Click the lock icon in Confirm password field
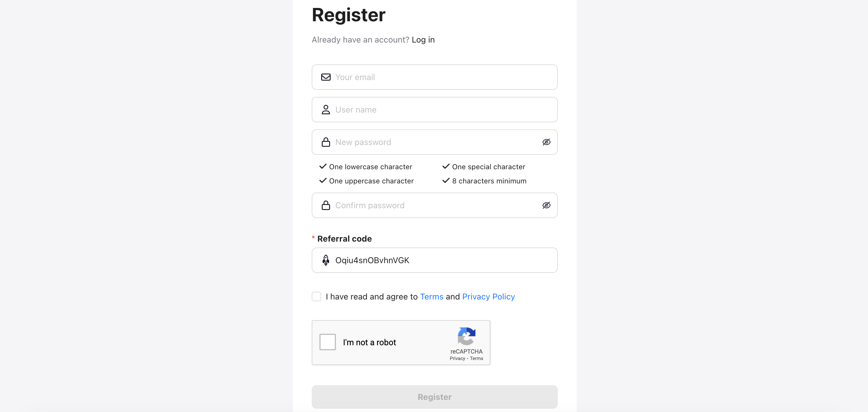Image resolution: width=868 pixels, height=412 pixels. [326, 205]
